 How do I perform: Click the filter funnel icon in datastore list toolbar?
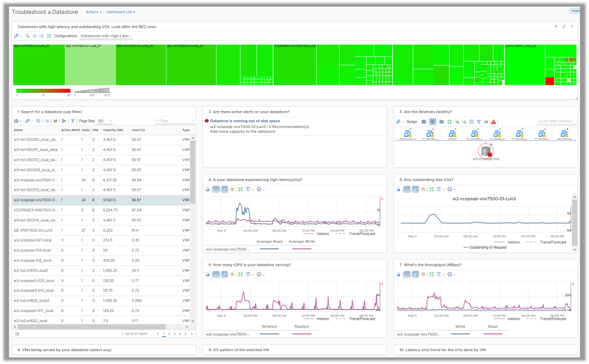(73, 121)
